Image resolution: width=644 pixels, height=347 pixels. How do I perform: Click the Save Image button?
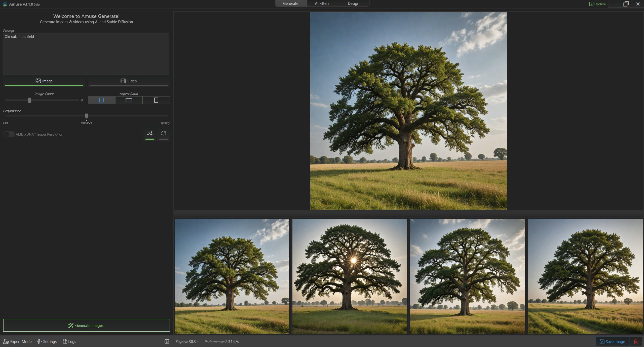pyautogui.click(x=612, y=342)
